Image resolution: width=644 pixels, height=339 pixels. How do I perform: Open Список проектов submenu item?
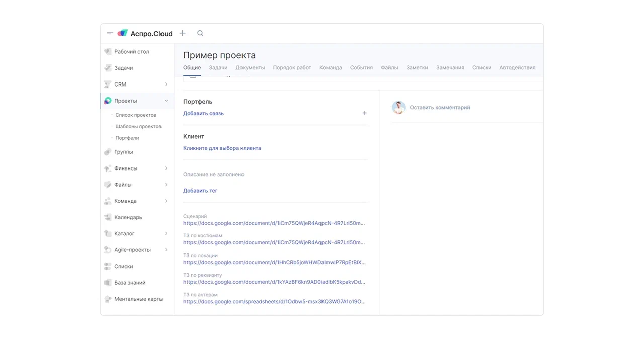pyautogui.click(x=136, y=115)
